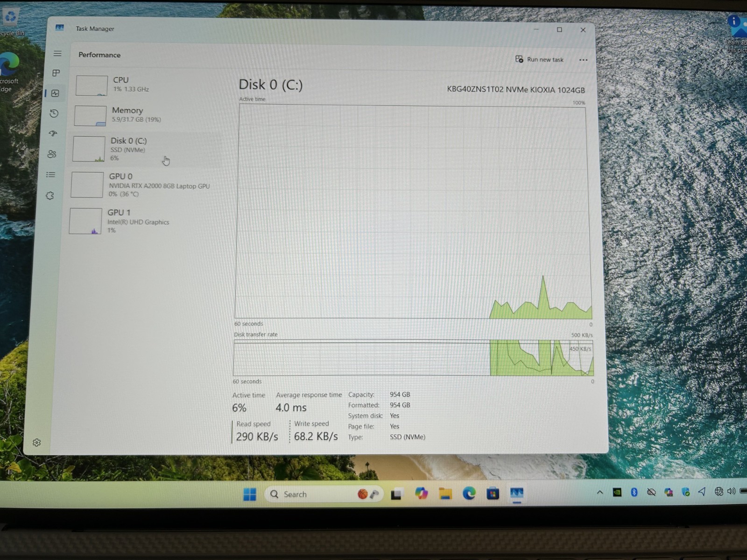
Task: Open the Startup apps page icon
Action: (x=53, y=133)
